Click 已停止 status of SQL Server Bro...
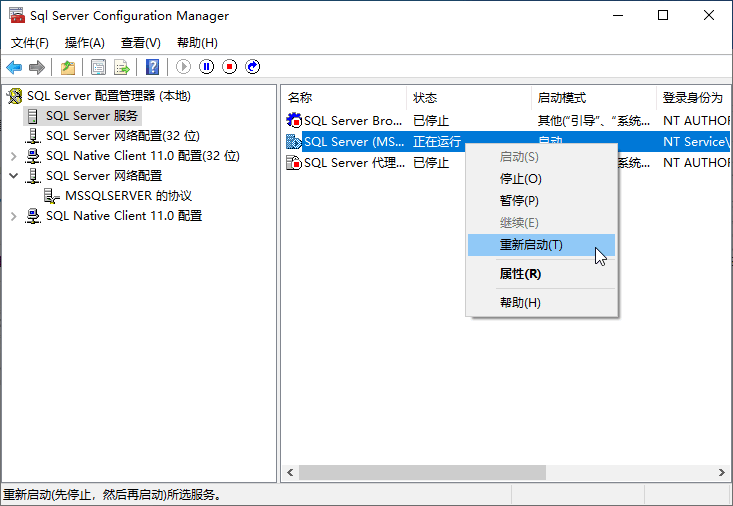Viewport: 733px width, 506px height. point(431,121)
